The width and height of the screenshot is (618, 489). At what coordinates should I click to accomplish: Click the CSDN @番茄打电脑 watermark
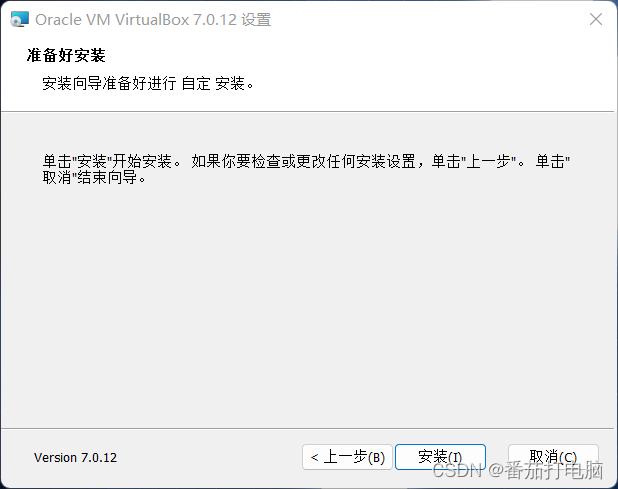(x=517, y=470)
